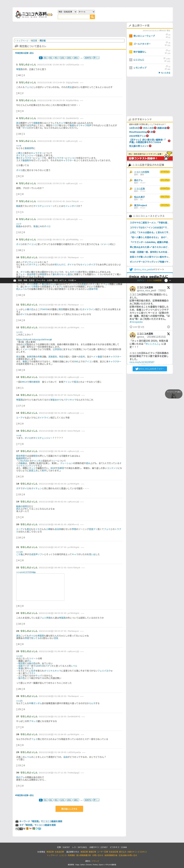Viewport: 184px width, 868px height.
Task: Open チャンネル in the black nav bar
Action: pyautogui.click(x=40, y=280)
